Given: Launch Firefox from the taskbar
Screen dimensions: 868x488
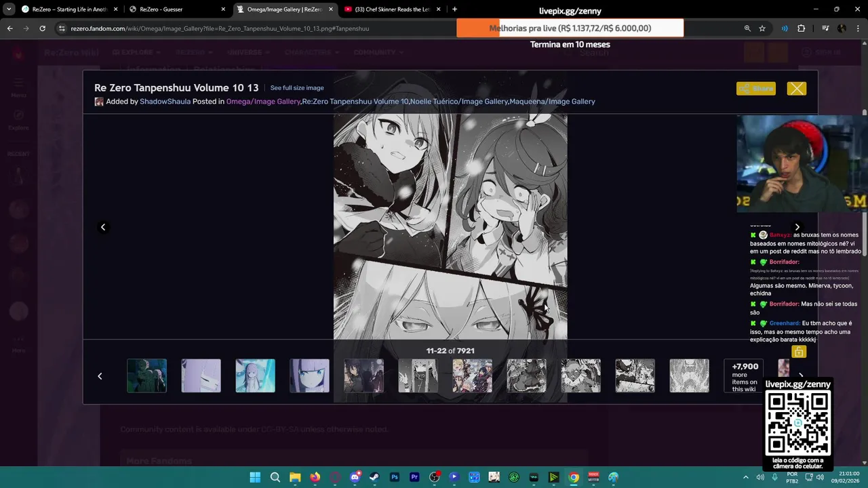Looking at the screenshot, I should tap(315, 477).
